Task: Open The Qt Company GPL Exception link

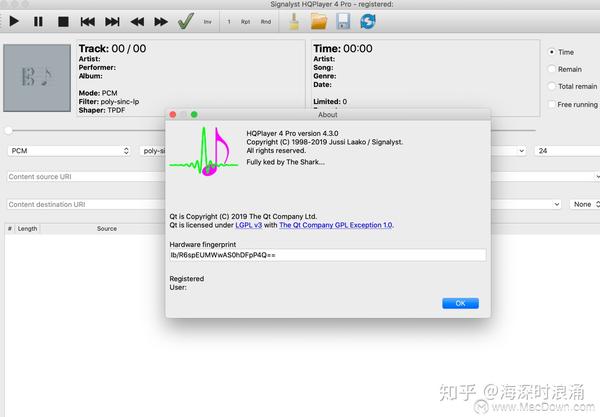Action: (336, 225)
